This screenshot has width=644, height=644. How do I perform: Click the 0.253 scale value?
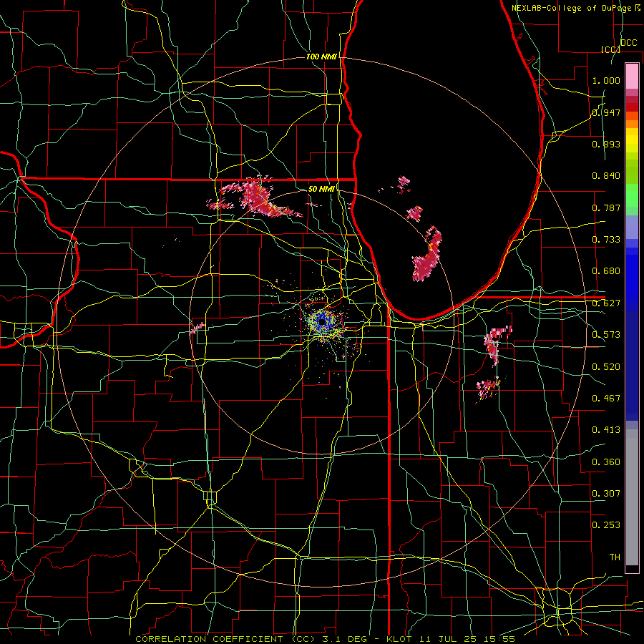pyautogui.click(x=606, y=525)
